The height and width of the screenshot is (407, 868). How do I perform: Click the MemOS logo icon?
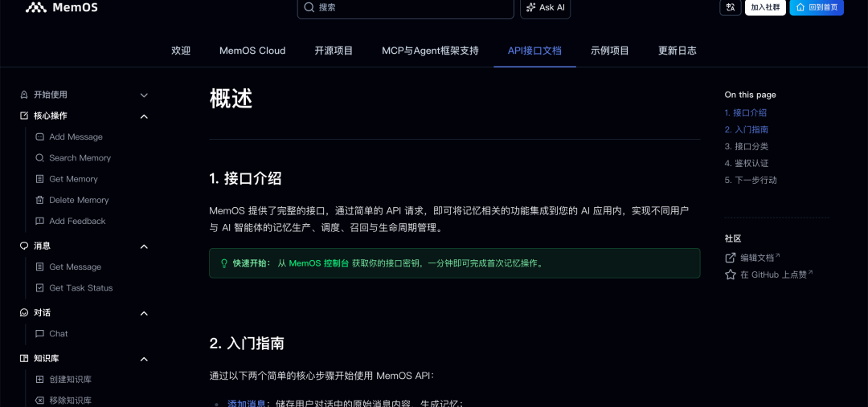click(36, 7)
